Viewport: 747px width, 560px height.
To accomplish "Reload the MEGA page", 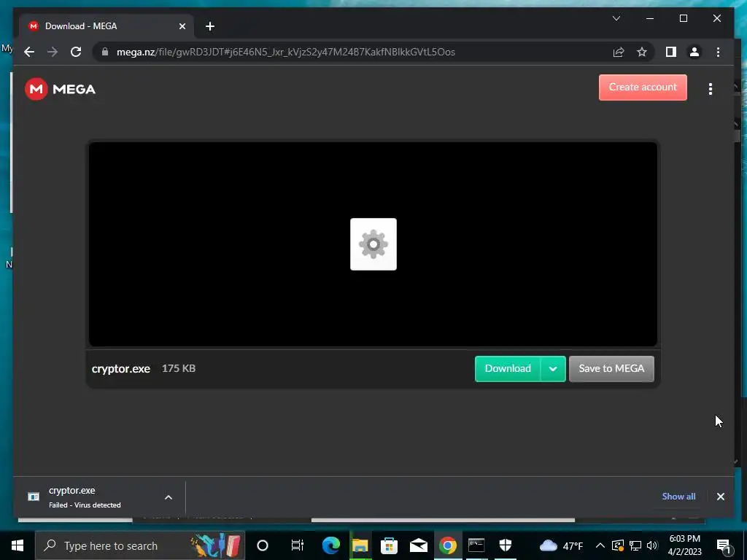I will (x=76, y=52).
